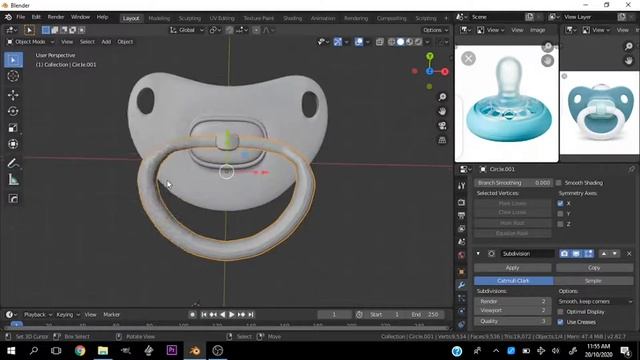Click the Viewport subdivisions value field
This screenshot has width=640, height=360.
pos(513,310)
